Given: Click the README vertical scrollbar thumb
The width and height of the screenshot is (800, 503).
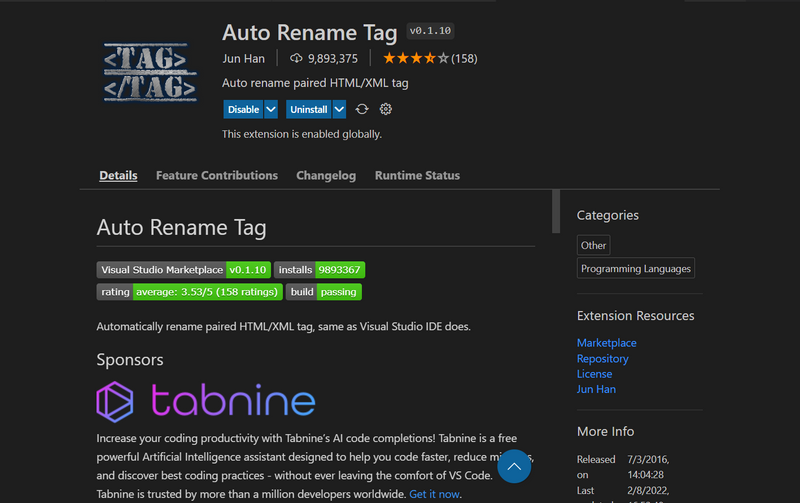Looking at the screenshot, I should tap(556, 211).
